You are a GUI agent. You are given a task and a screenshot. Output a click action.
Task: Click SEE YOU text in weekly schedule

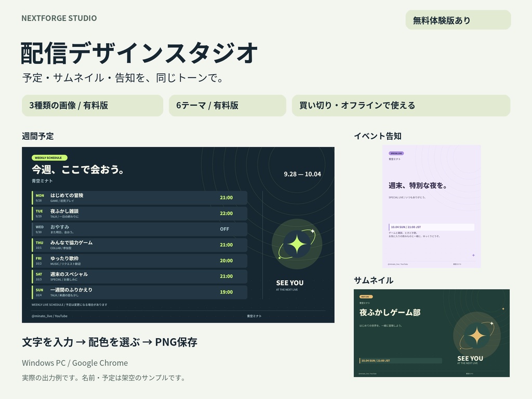tap(290, 283)
